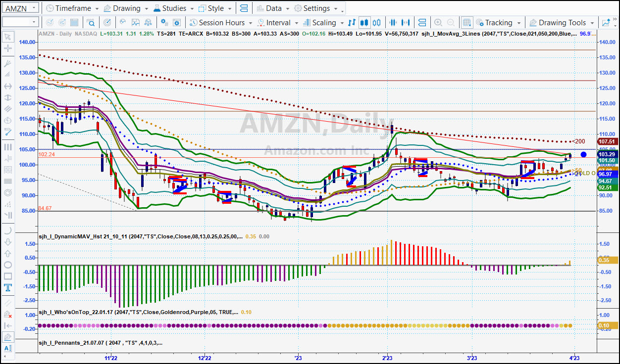Click the add analysis technique icon
The height and width of the screenshot is (364, 620).
122,22
